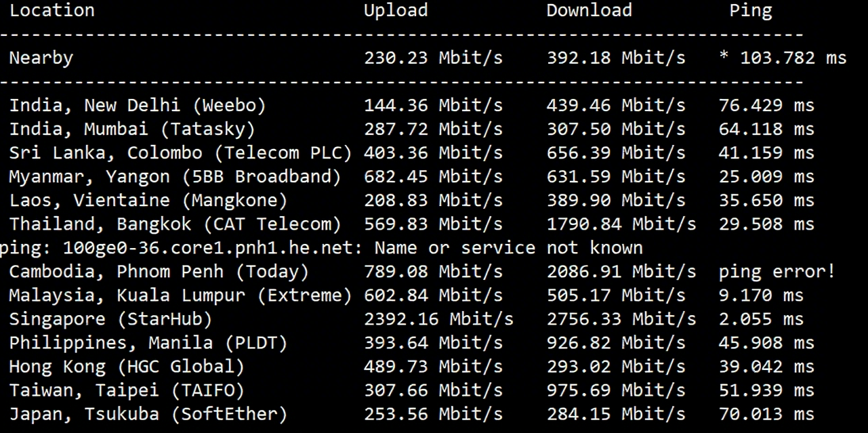This screenshot has width=868, height=433.
Task: Click Sri Lanka, Colombo (Telecom PLC) line
Action: (180, 152)
